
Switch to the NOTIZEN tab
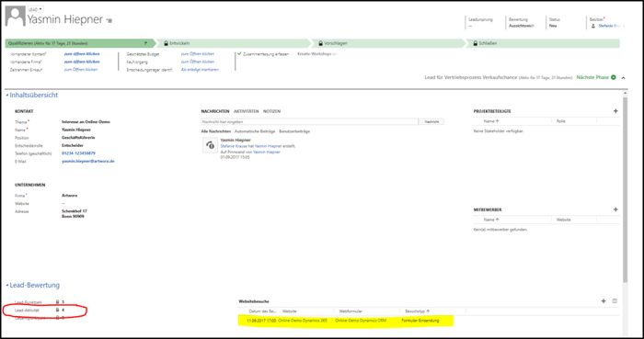point(272,111)
